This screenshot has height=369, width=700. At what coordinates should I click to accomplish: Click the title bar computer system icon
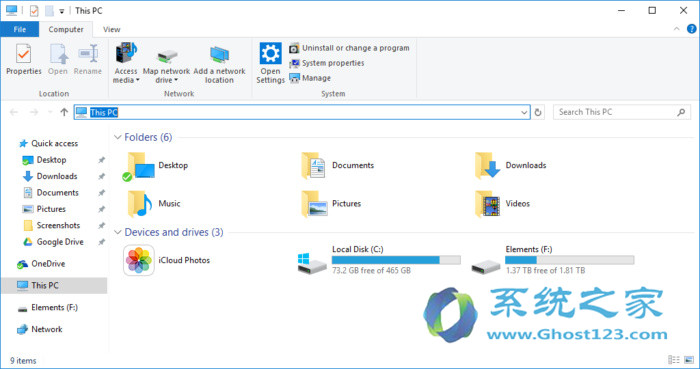(11, 10)
